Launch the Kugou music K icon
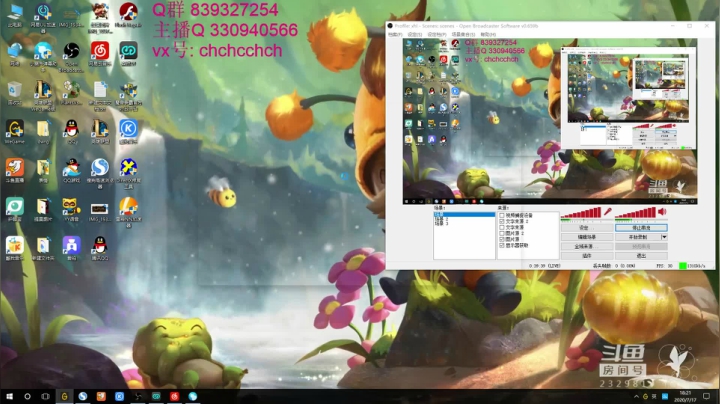The height and width of the screenshot is (404, 720). [x=128, y=131]
